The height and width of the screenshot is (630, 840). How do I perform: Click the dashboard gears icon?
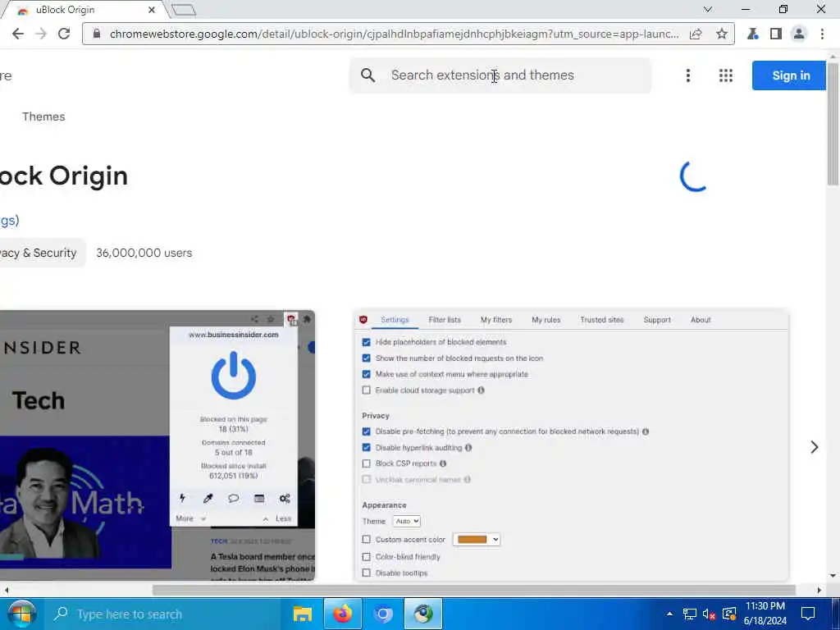coord(285,498)
